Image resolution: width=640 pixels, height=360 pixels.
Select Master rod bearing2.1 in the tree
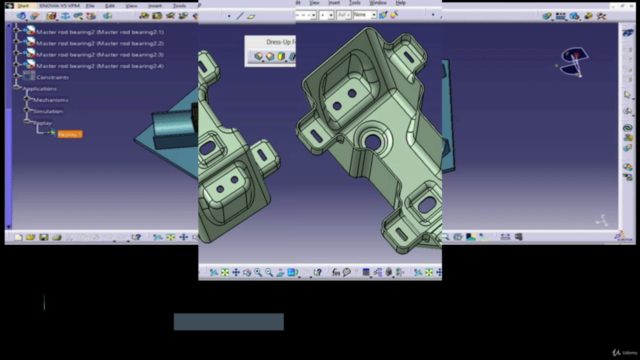pyautogui.click(x=100, y=32)
